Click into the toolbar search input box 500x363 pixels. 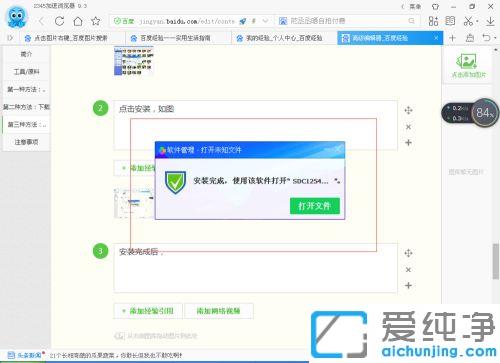tap(347, 21)
